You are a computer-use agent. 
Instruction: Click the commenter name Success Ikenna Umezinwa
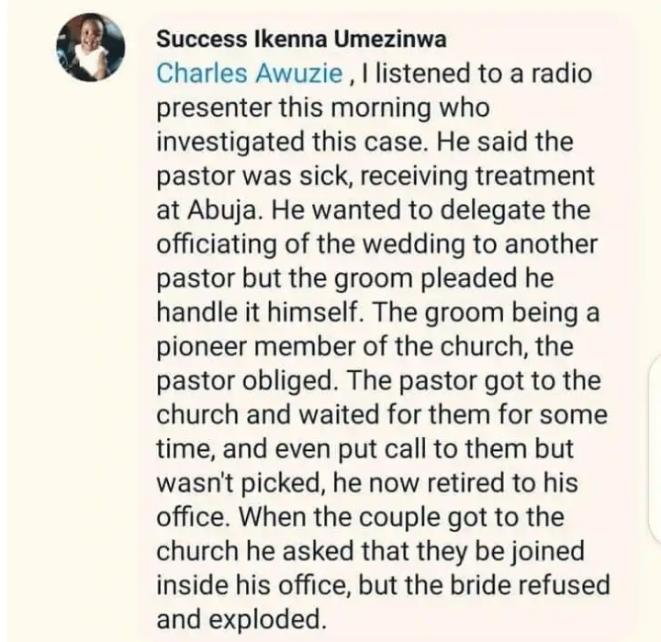(x=301, y=40)
